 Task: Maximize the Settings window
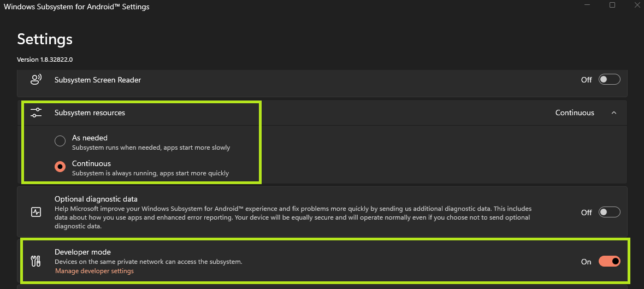[x=612, y=5]
